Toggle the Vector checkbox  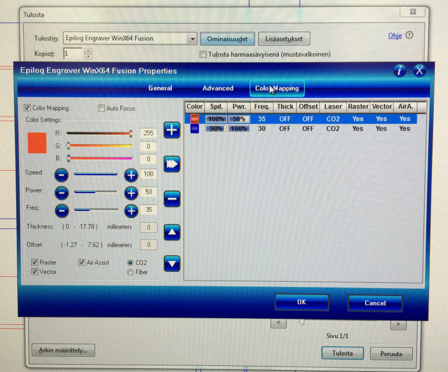[x=34, y=271]
